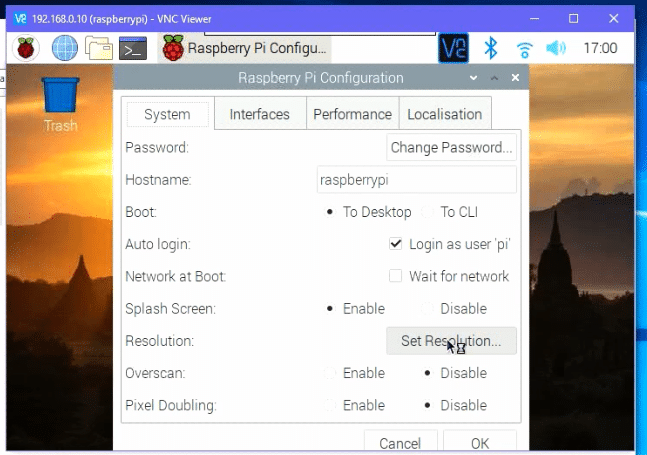Select Splash Screen Disable option
Viewport: 647px width, 455px height.
tap(427, 309)
